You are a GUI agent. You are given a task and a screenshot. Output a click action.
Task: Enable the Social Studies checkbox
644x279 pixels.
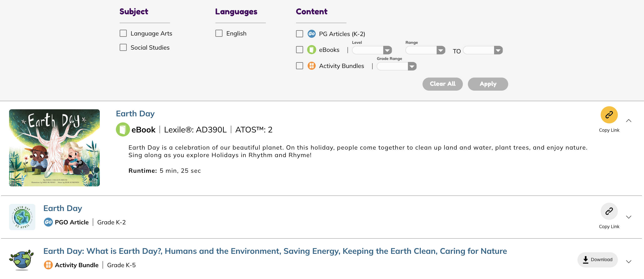(x=123, y=47)
